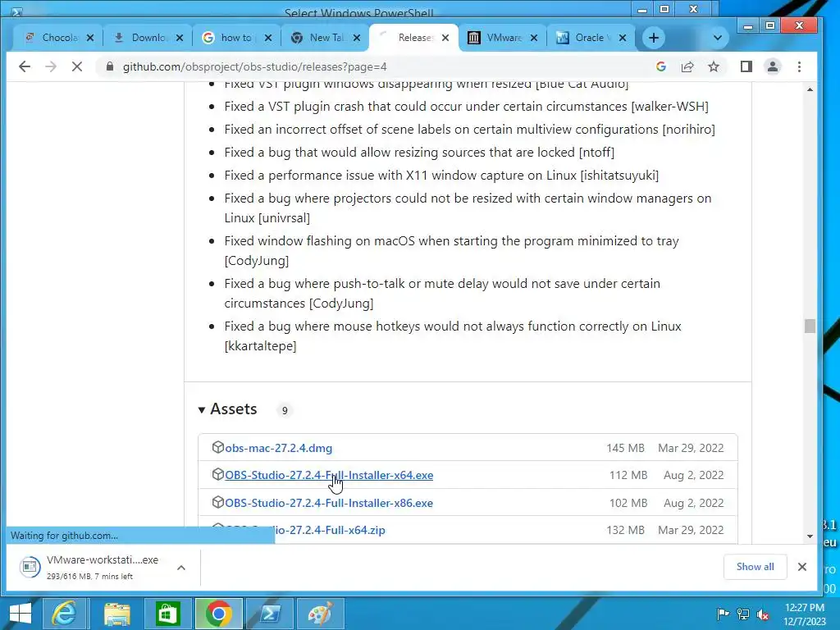Expand VMware download options chevron

[x=181, y=568]
